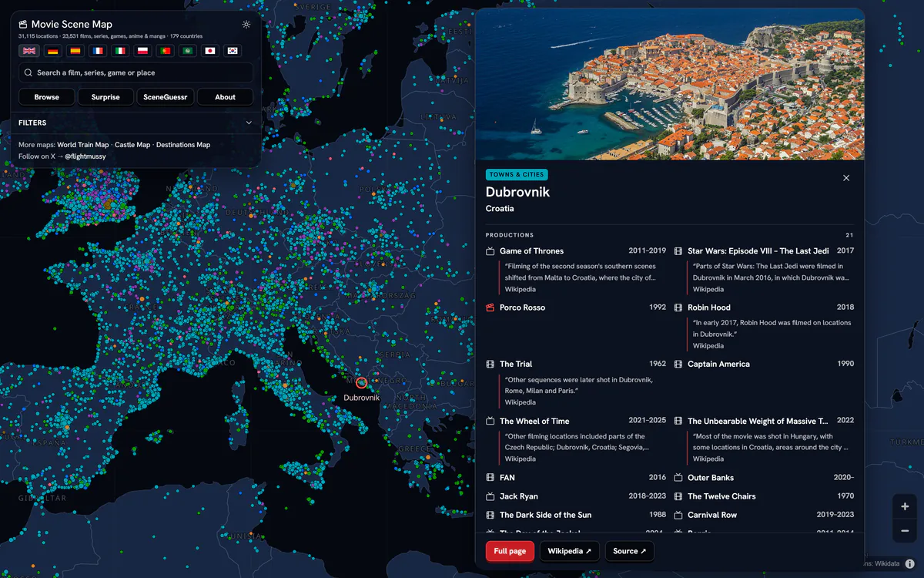Open the Source external link

pos(629,551)
